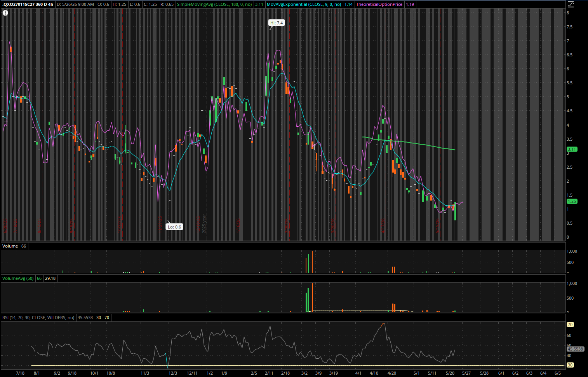This screenshot has width=588, height=377.
Task: Open the VolumeAvg (50) study label
Action: 18,278
